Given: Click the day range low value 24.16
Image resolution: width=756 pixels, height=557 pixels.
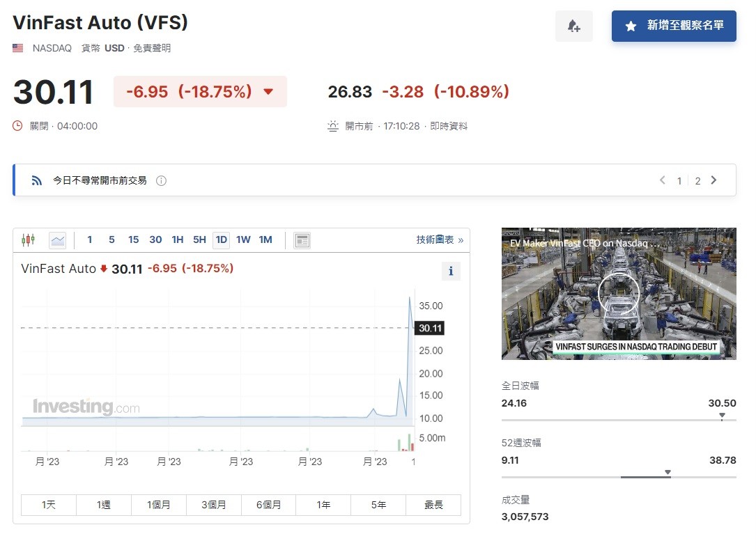Looking at the screenshot, I should [x=514, y=403].
